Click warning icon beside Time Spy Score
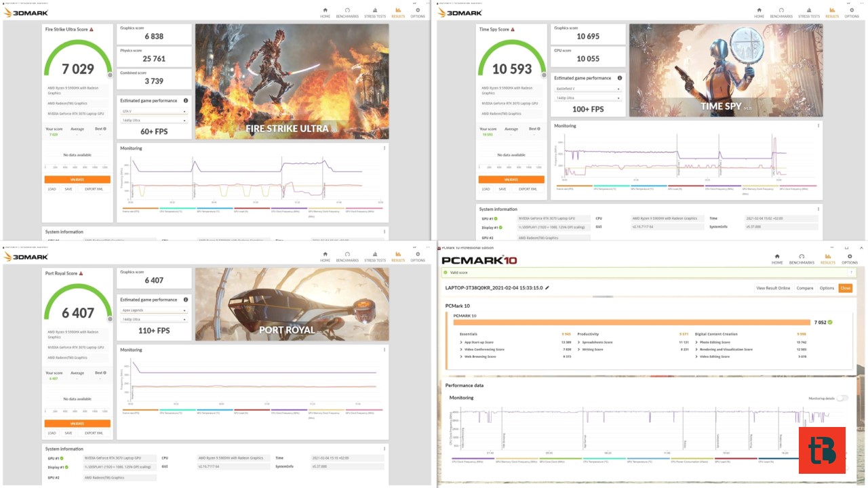Image resolution: width=868 pixels, height=488 pixels. pyautogui.click(x=512, y=30)
